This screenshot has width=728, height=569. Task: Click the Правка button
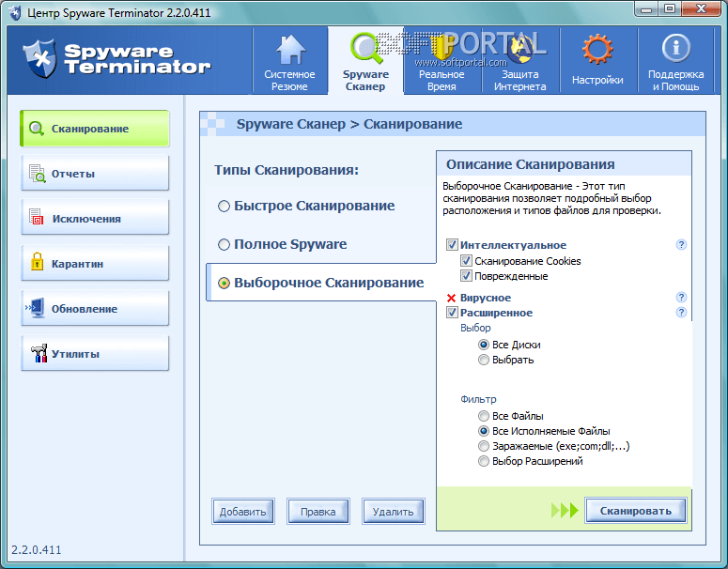point(318,512)
